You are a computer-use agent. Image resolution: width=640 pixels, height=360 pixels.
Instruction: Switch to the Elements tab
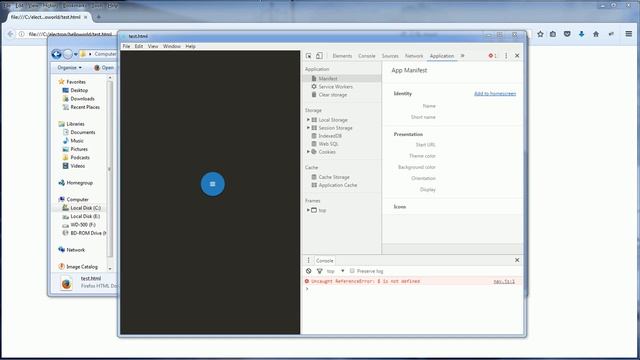[x=342, y=56]
